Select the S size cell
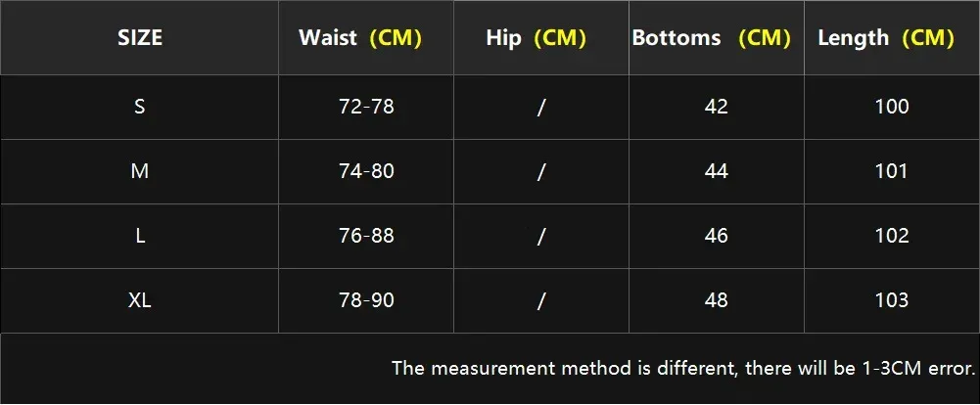The height and width of the screenshot is (405, 980). 140,107
